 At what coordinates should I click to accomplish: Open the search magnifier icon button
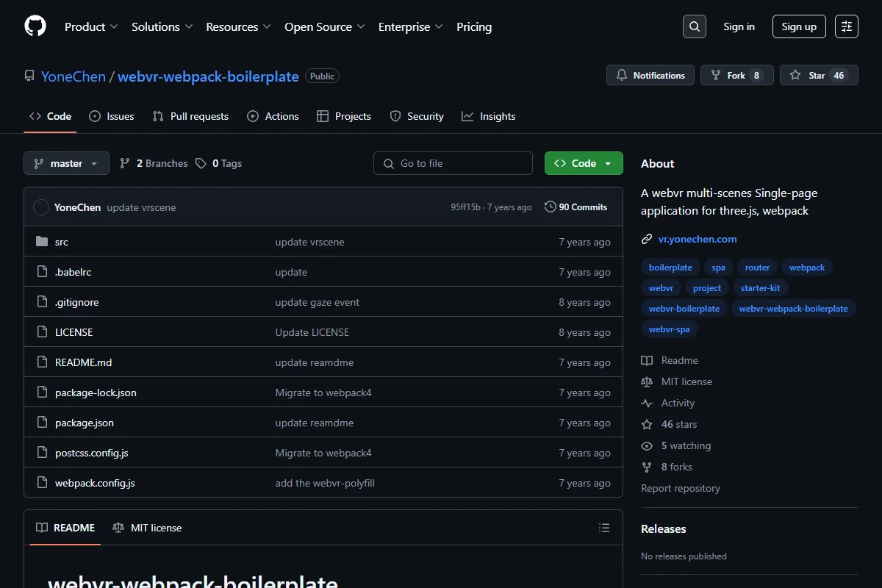tap(694, 26)
